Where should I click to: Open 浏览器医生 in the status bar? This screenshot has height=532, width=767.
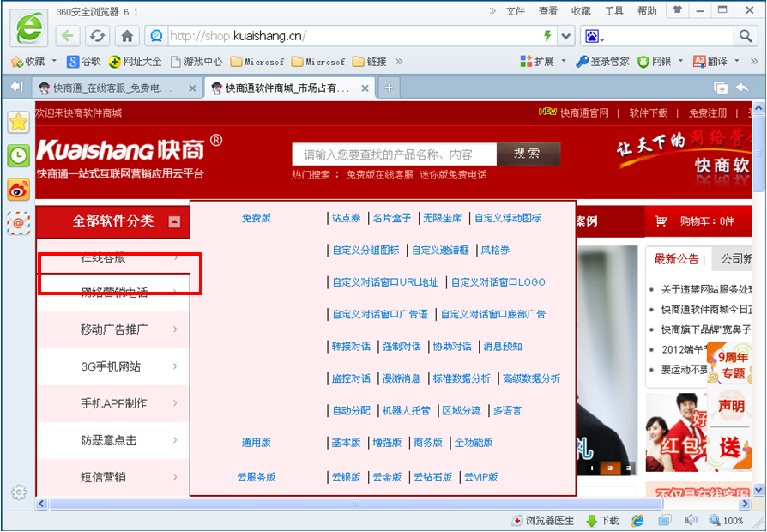[542, 521]
